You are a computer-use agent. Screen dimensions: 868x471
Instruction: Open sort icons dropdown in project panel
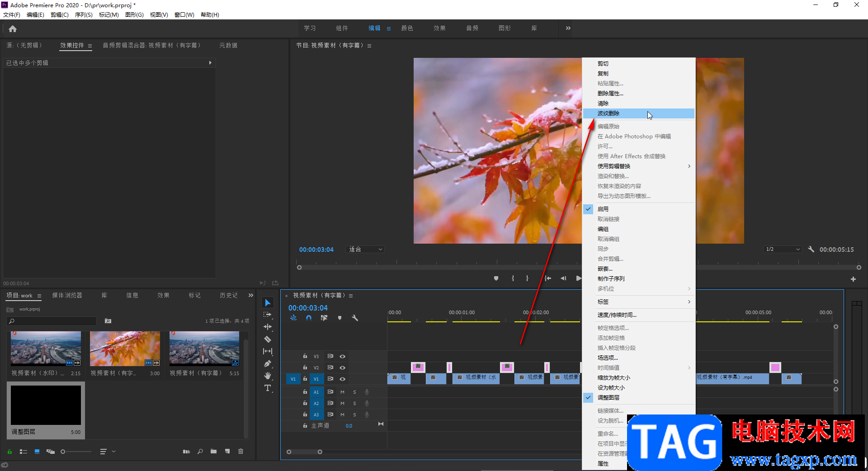click(107, 451)
